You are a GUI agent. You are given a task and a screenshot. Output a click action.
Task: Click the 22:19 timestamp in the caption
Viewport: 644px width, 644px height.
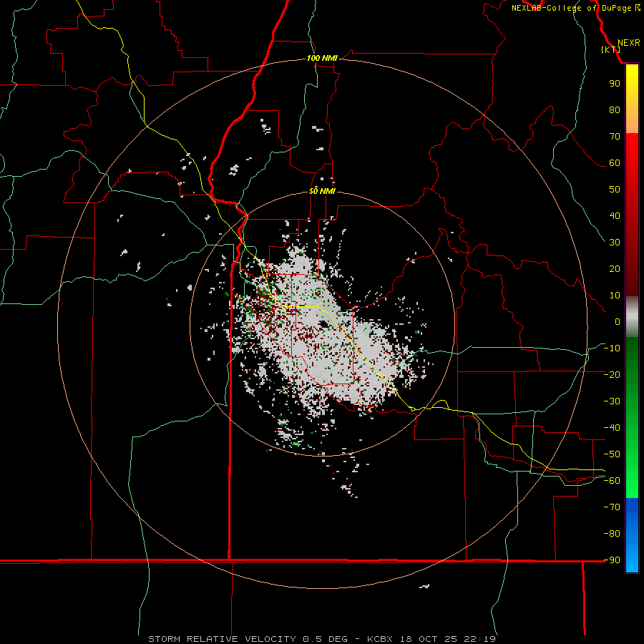[479, 639]
